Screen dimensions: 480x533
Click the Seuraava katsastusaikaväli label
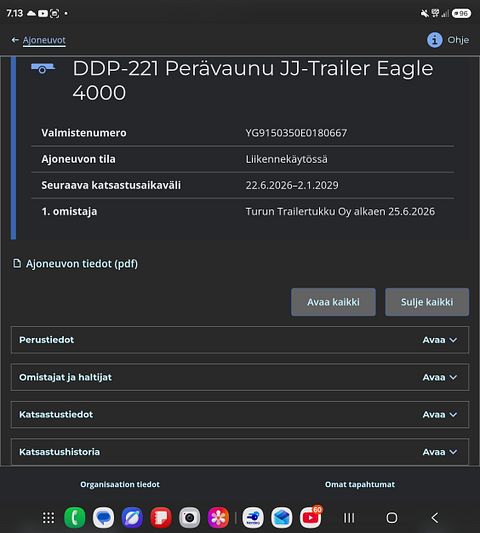tap(111, 185)
